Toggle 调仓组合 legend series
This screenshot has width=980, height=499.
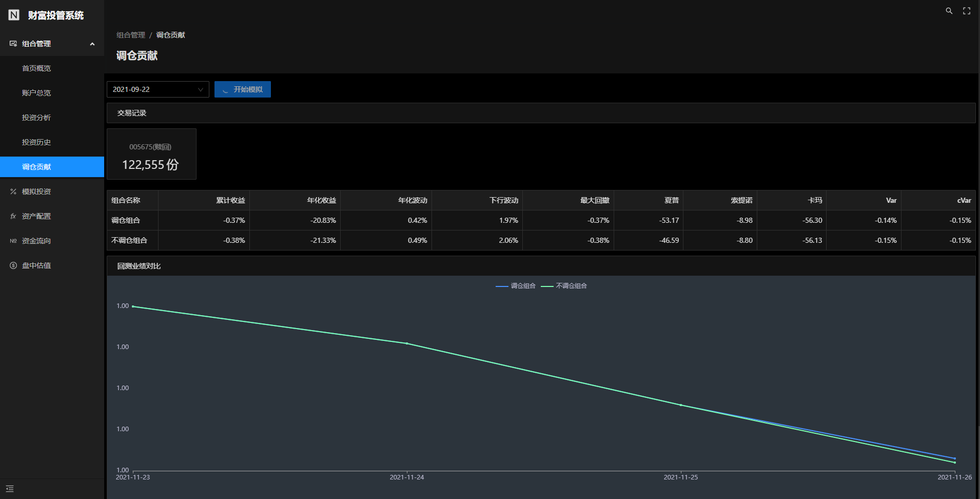516,286
